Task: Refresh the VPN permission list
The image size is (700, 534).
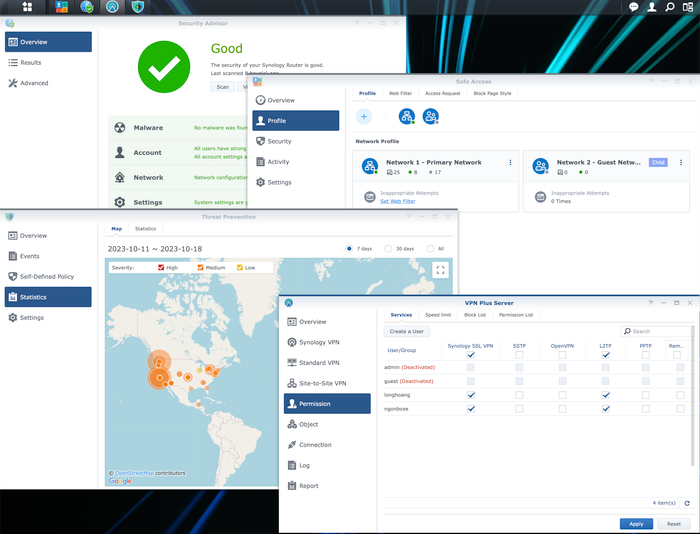Action: point(687,503)
